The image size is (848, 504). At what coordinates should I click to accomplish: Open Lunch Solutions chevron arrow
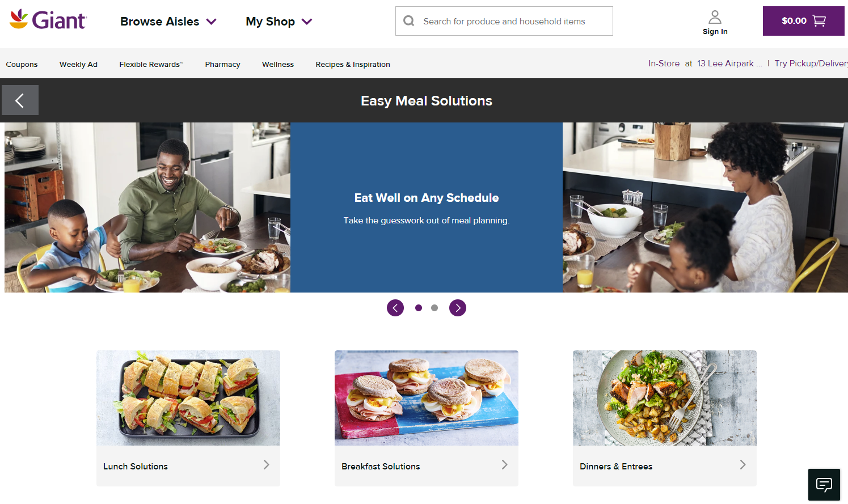[266, 465]
